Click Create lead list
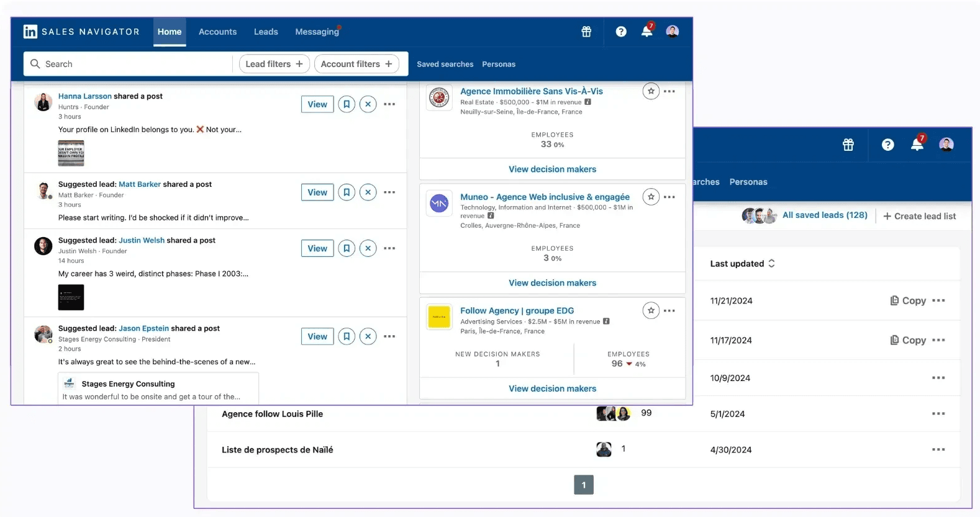The height and width of the screenshot is (517, 980). [x=920, y=216]
